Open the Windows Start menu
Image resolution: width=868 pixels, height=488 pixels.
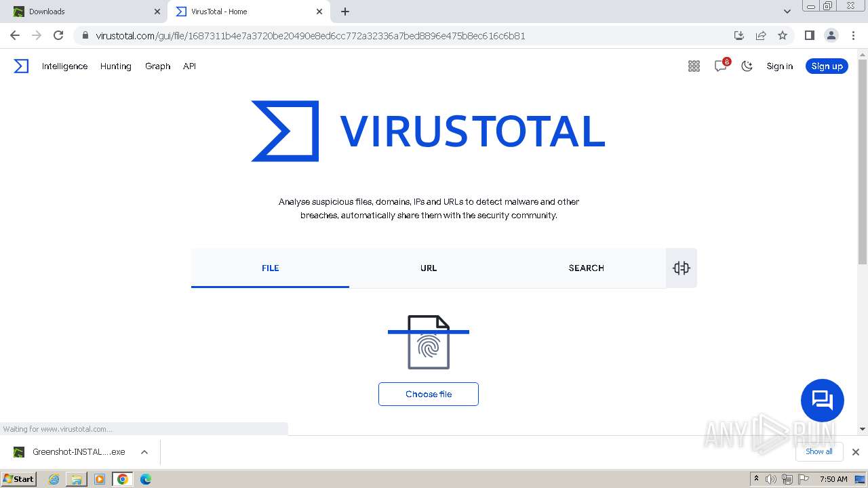click(18, 479)
